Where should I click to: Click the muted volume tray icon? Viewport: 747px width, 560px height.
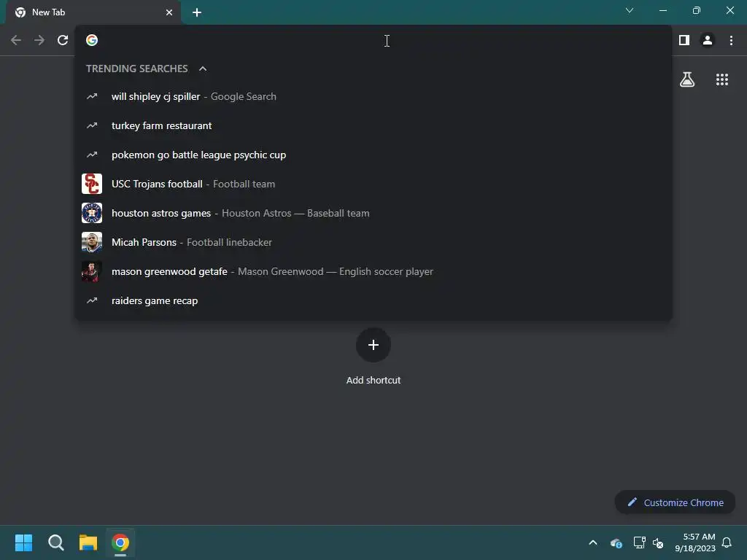click(658, 542)
